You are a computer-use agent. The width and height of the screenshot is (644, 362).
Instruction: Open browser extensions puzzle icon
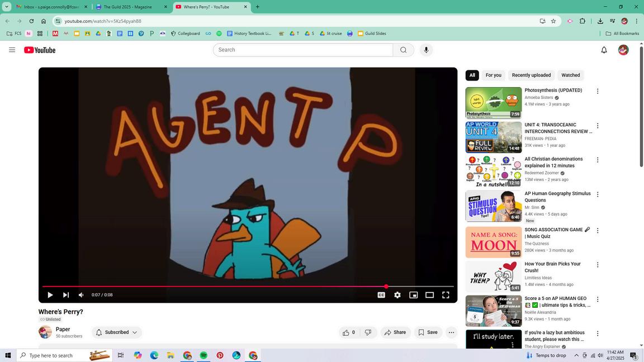tap(583, 21)
